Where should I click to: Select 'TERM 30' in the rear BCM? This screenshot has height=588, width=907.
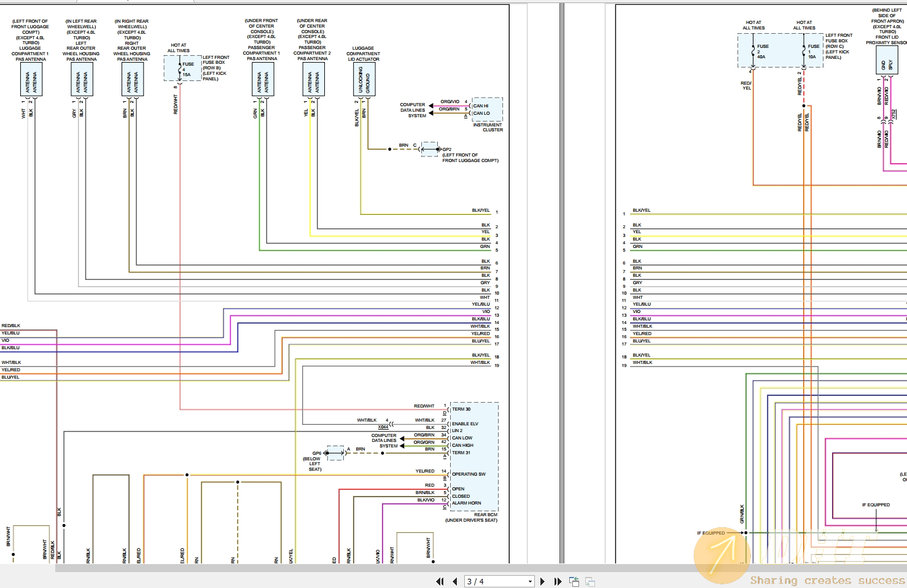[x=461, y=409]
